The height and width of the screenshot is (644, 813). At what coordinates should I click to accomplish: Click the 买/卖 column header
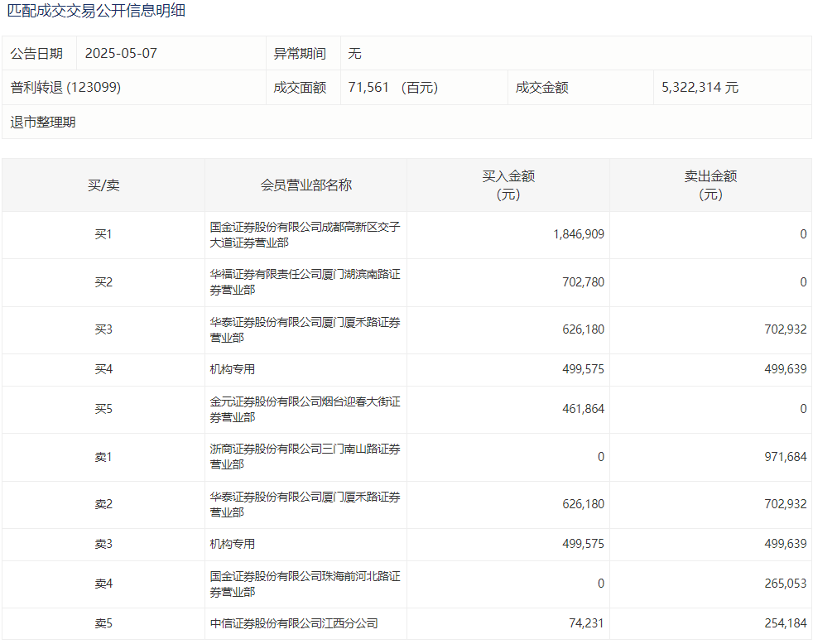tap(103, 185)
